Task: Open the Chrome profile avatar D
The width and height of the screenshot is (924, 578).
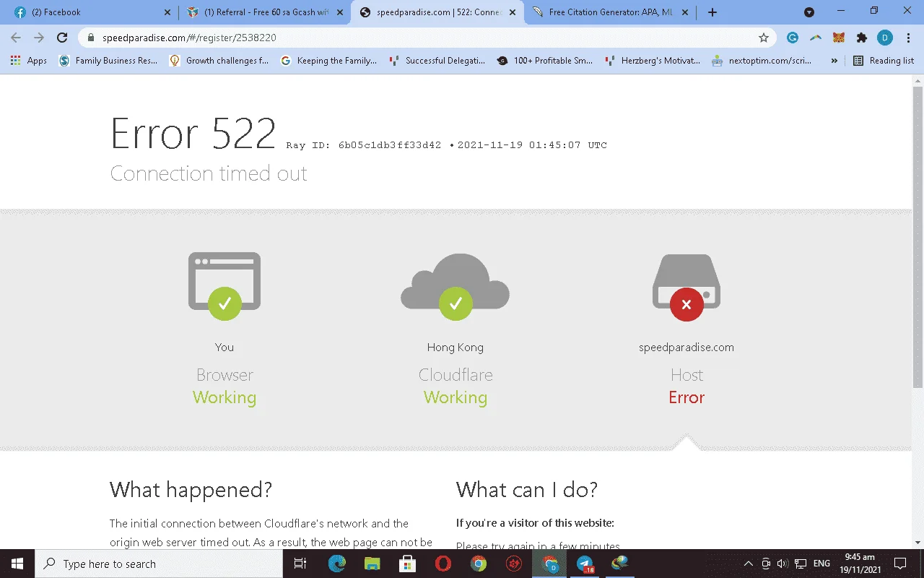Action: click(885, 38)
